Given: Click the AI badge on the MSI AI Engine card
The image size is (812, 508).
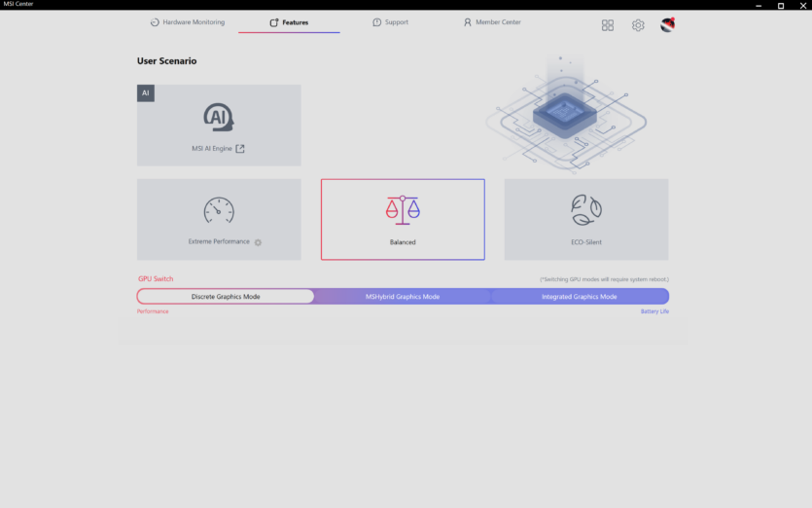Looking at the screenshot, I should click(x=146, y=93).
